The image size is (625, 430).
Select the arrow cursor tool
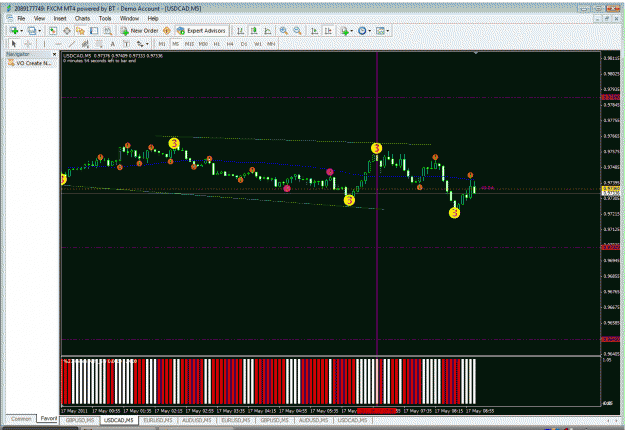[14, 44]
